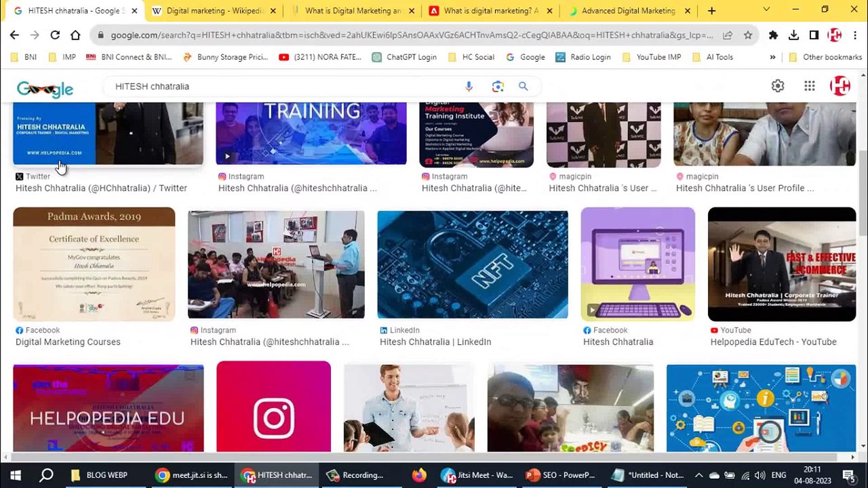Open Padma Awards certificate image result
The width and height of the screenshot is (868, 488).
point(94,264)
